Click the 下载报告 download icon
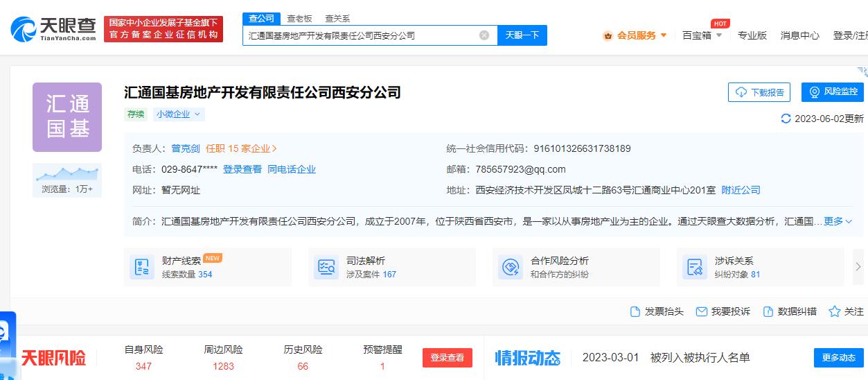This screenshot has height=380, width=868. (741, 92)
